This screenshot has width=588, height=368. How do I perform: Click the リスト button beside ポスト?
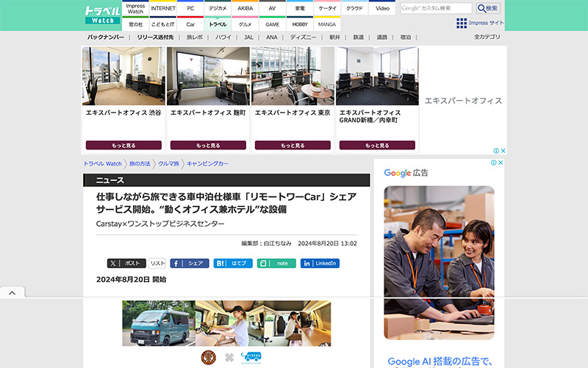[157, 263]
